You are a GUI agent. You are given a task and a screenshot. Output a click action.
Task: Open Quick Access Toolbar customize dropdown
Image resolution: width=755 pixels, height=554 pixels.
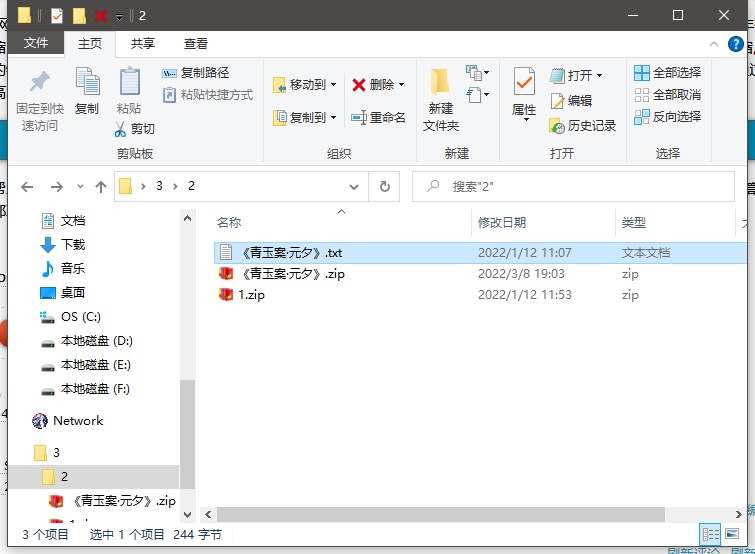[119, 17]
